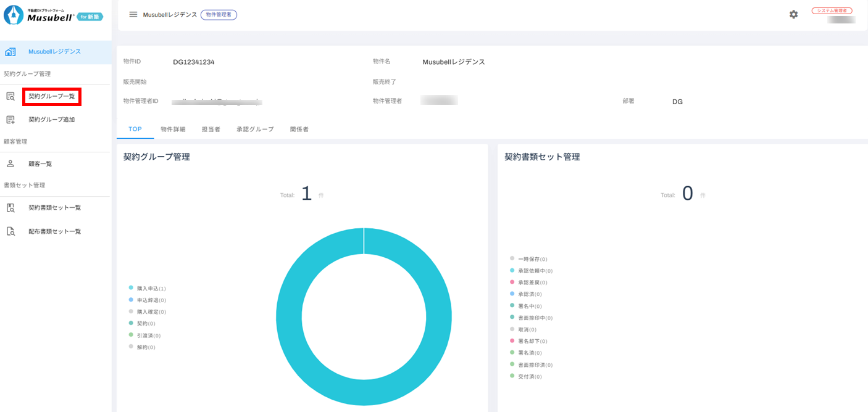Select the 関係者 tab

(x=299, y=130)
